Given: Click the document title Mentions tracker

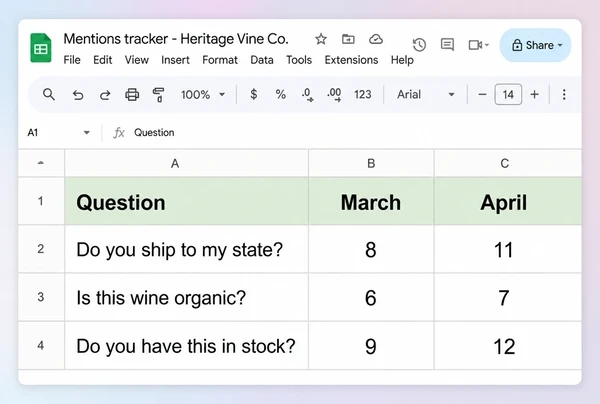Looking at the screenshot, I should (x=176, y=39).
